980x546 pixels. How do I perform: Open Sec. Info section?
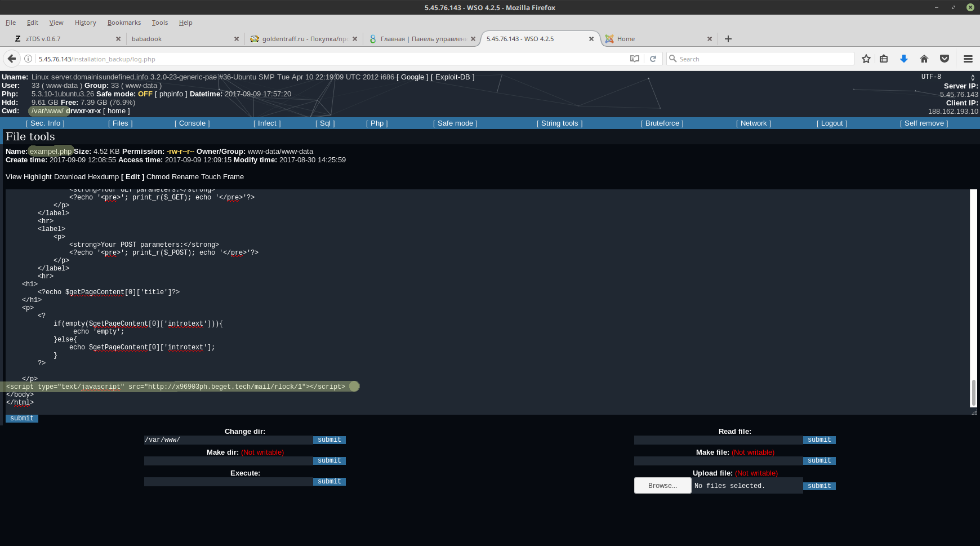[45, 123]
